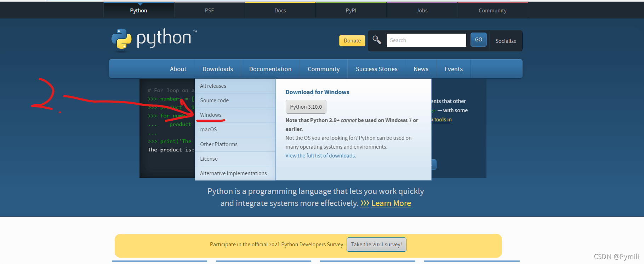Select Windows in Downloads submenu
644x264 pixels.
click(x=211, y=115)
